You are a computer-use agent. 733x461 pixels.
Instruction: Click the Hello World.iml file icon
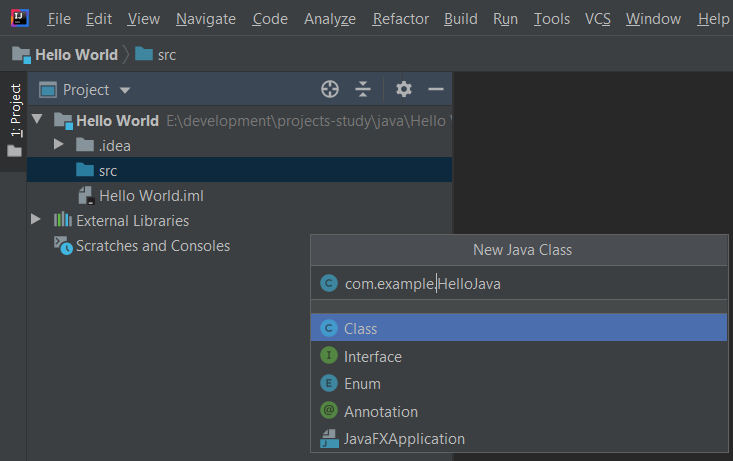pos(86,196)
